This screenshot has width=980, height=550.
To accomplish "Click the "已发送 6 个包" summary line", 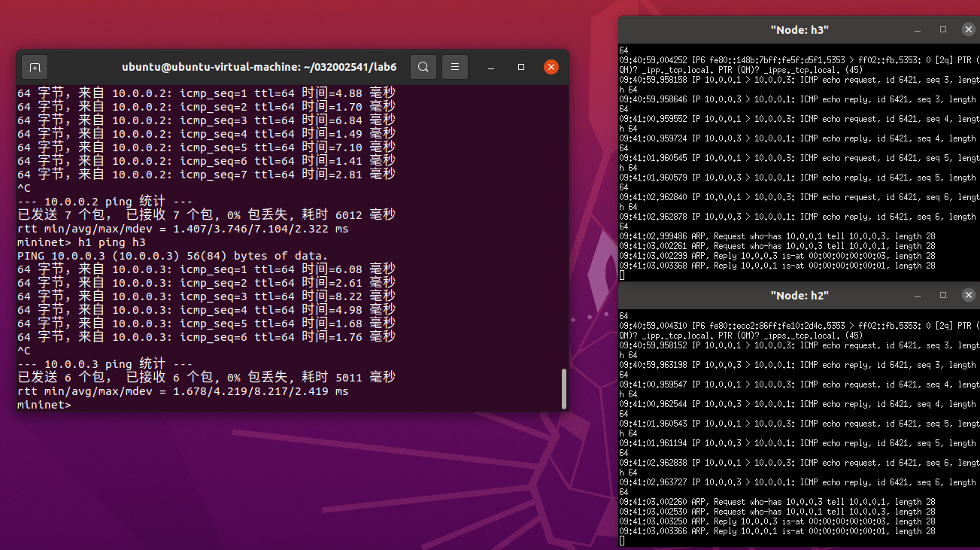I will click(206, 377).
